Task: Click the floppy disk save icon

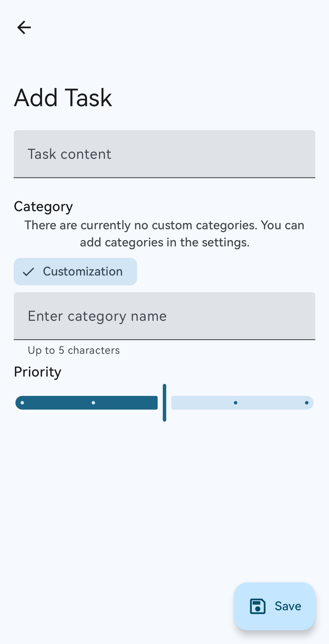Action: pyautogui.click(x=258, y=606)
